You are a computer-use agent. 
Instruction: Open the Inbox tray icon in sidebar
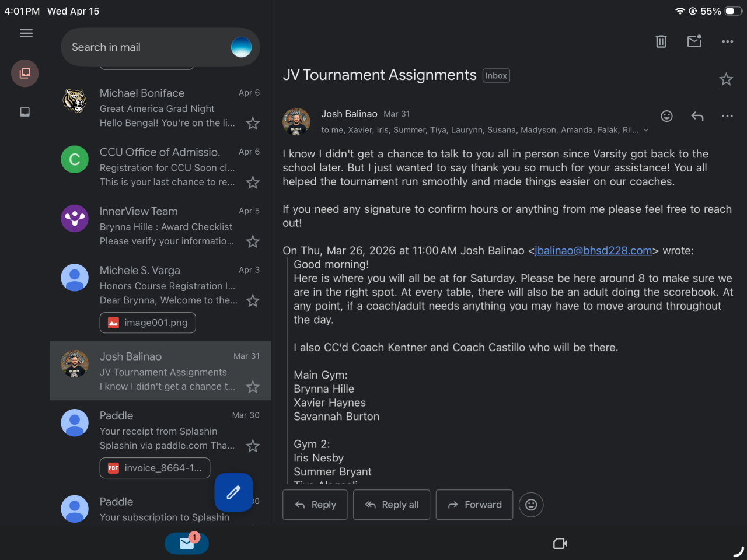pos(25,112)
